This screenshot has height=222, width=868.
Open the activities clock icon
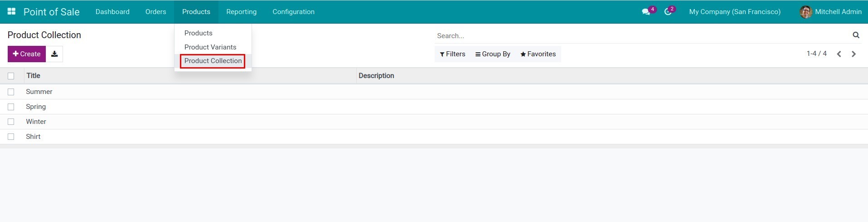tap(668, 12)
